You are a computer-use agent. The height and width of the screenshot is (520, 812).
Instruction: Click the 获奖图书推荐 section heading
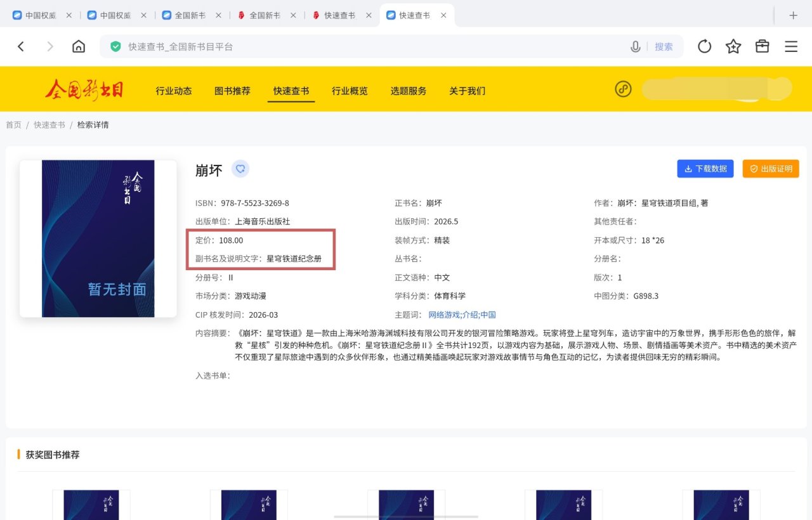pyautogui.click(x=53, y=455)
